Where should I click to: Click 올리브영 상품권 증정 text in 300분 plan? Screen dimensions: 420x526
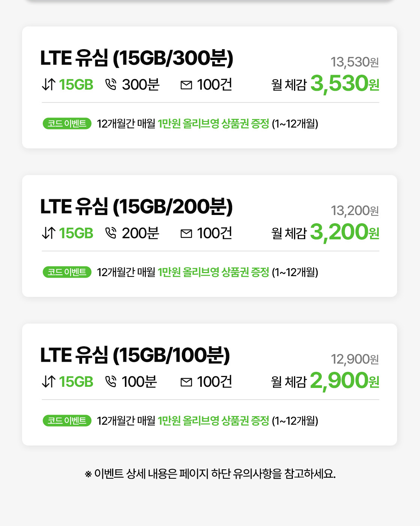226,123
